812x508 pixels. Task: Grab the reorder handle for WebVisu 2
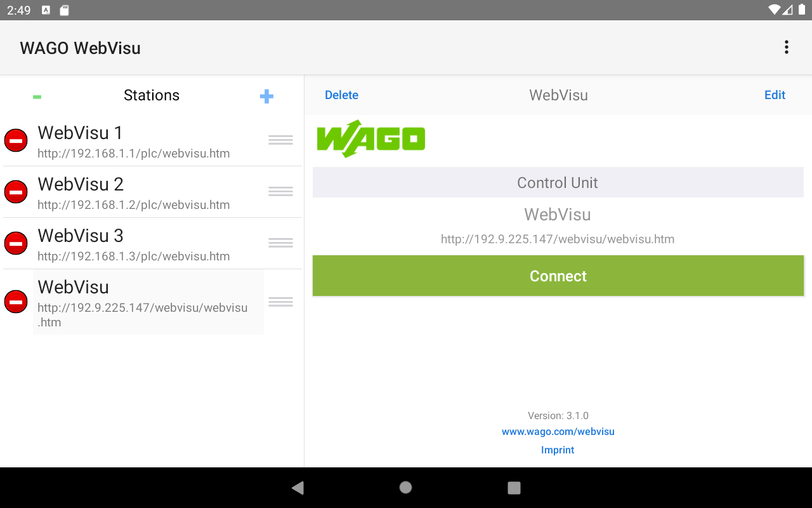[280, 192]
